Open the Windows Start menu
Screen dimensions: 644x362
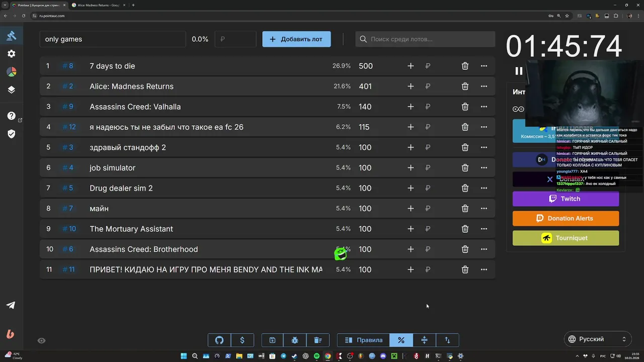184,356
